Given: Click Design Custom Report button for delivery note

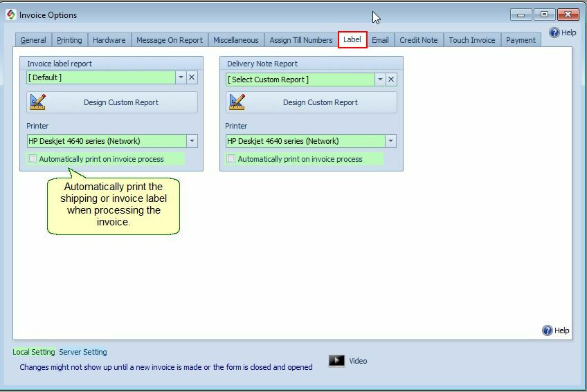Looking at the screenshot, I should (311, 102).
